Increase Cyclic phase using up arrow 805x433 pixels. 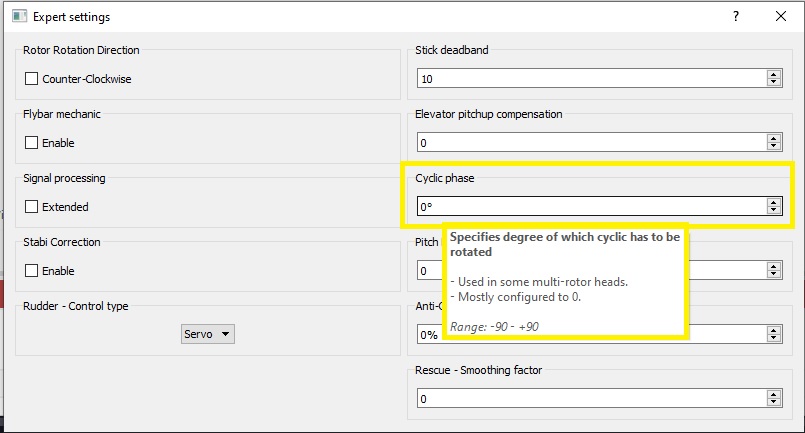[773, 203]
